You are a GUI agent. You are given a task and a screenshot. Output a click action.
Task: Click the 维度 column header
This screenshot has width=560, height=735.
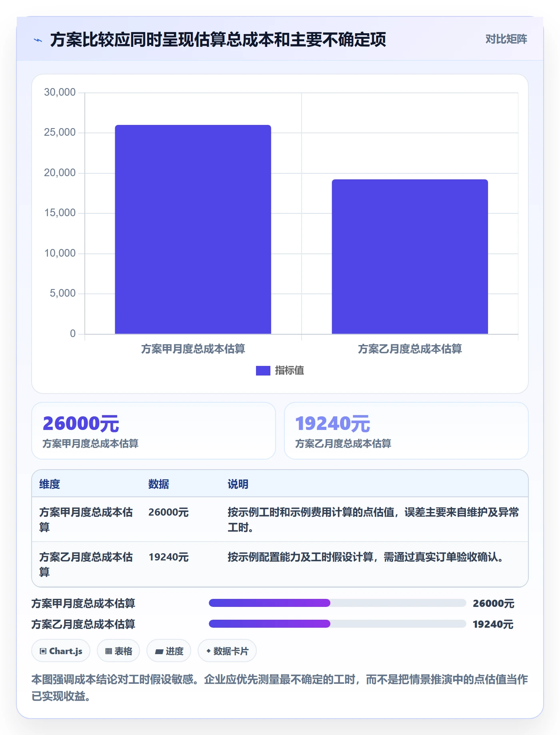tap(50, 484)
